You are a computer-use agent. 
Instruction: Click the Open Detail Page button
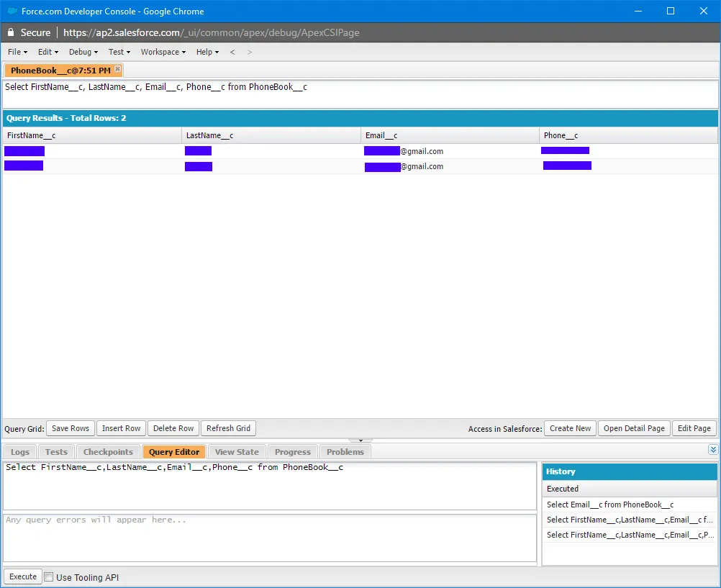pyautogui.click(x=634, y=428)
